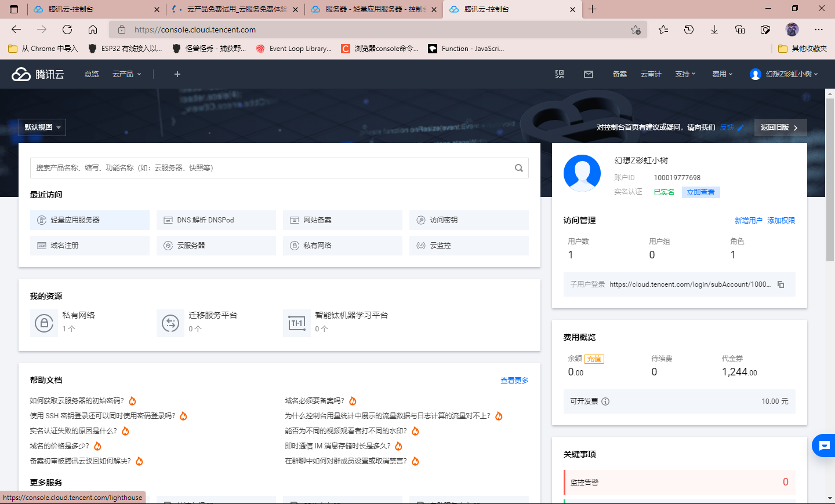
Task: Expand the 费用 dropdown
Action: (723, 74)
